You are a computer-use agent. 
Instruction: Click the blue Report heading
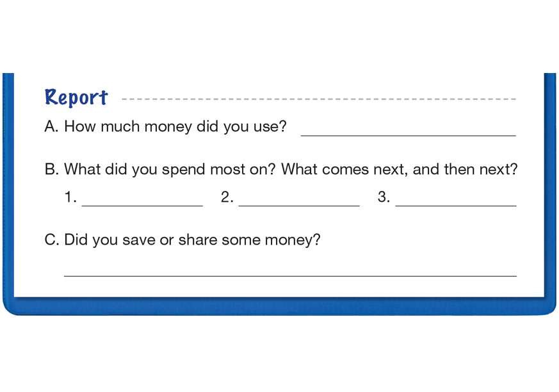coord(76,97)
